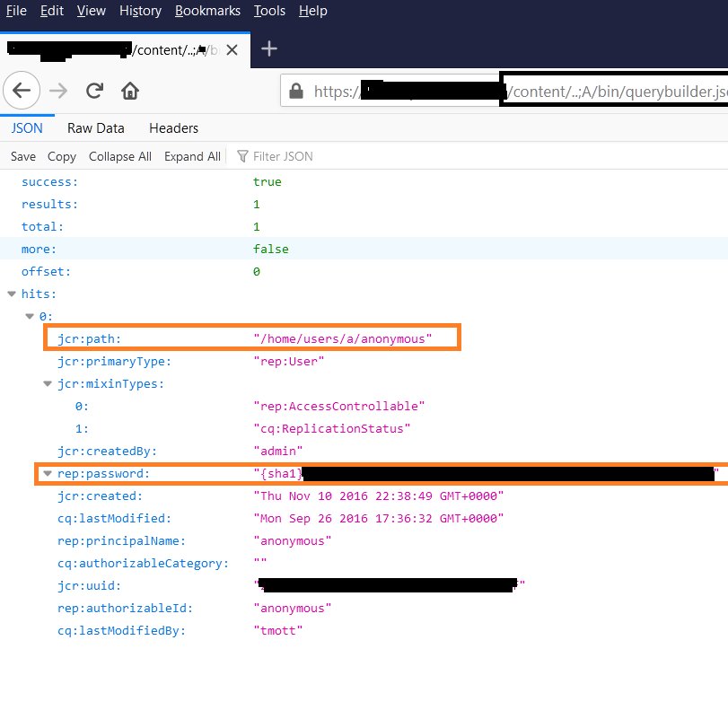This screenshot has height=728, width=728.
Task: Select the more: false row
Action: [364, 249]
